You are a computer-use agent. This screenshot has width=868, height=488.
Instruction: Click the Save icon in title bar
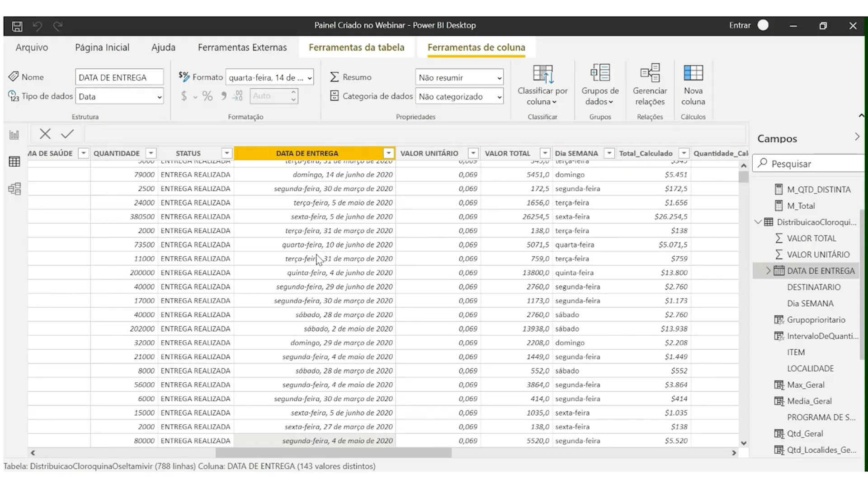pos(17,26)
